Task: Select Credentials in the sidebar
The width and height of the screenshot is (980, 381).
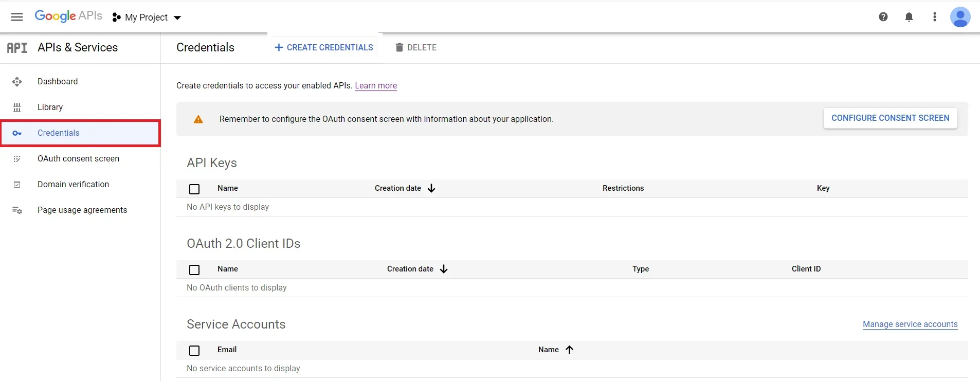Action: pos(80,133)
